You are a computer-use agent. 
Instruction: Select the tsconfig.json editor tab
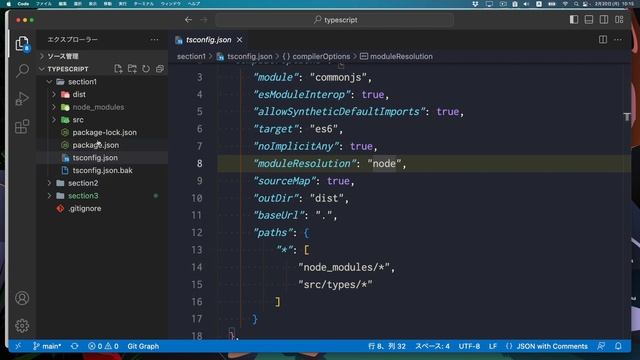coord(208,40)
